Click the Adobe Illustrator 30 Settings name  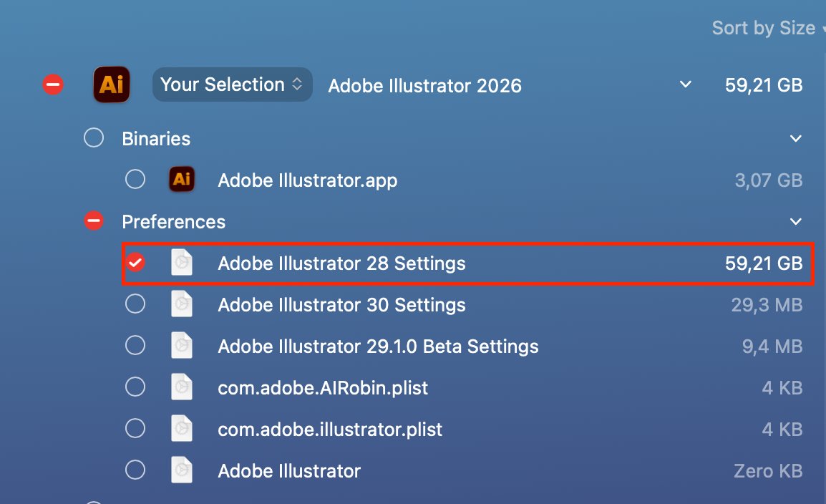pyautogui.click(x=341, y=305)
